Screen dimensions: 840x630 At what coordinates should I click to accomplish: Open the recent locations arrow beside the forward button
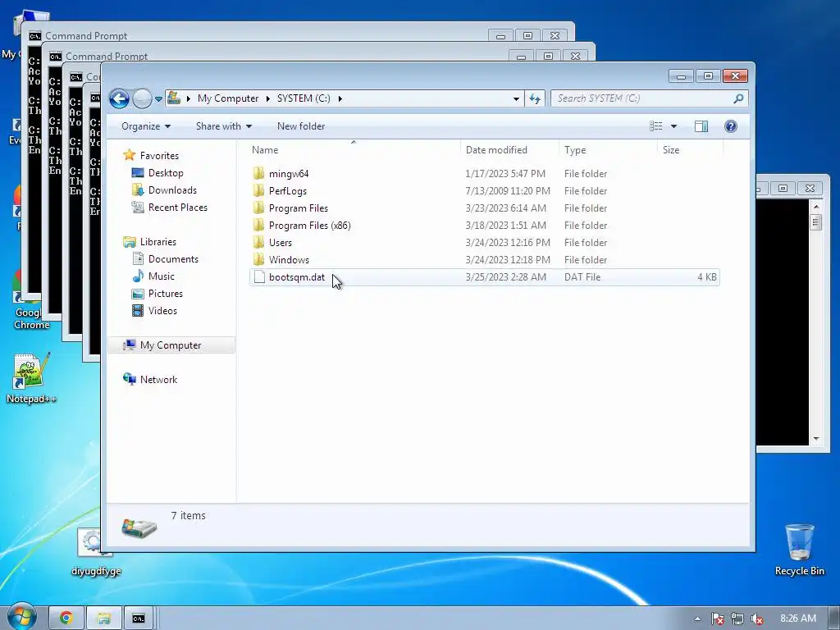tap(158, 99)
